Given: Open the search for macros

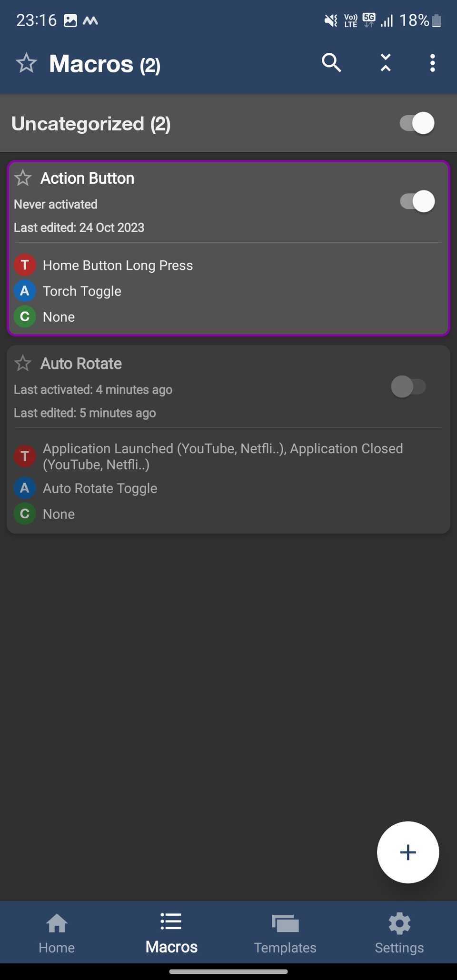Looking at the screenshot, I should point(331,62).
